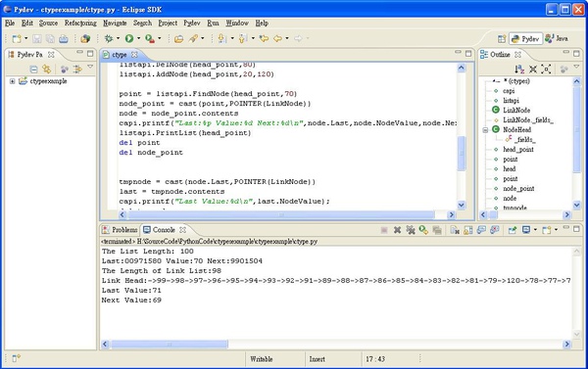Image resolution: width=588 pixels, height=369 pixels.
Task: Start debugging with the bug icon
Action: tap(109, 38)
